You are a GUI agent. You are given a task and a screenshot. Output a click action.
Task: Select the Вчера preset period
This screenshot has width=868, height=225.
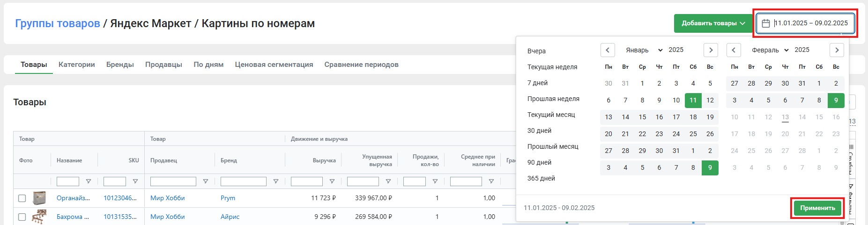click(x=536, y=51)
